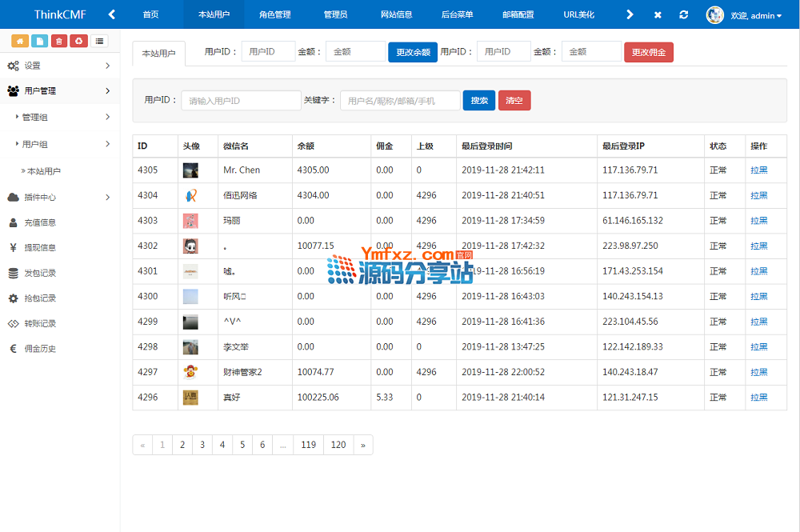Click the blue document shortcut icon
800x532 pixels.
click(x=39, y=41)
